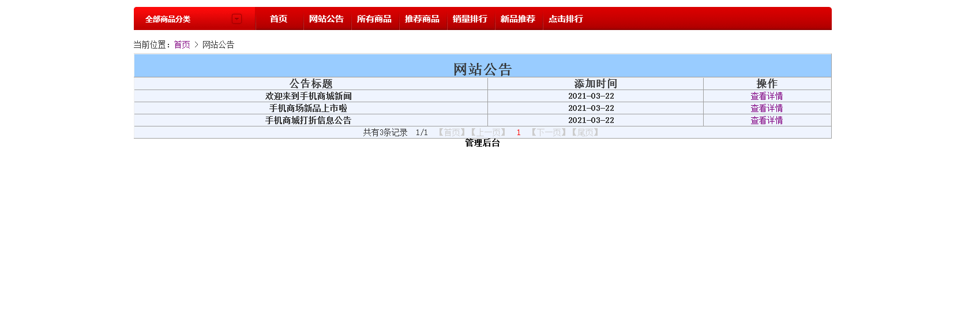This screenshot has width=980, height=313.
Task: Select the 手机商城打折信息公告 title cell
Action: point(311,121)
